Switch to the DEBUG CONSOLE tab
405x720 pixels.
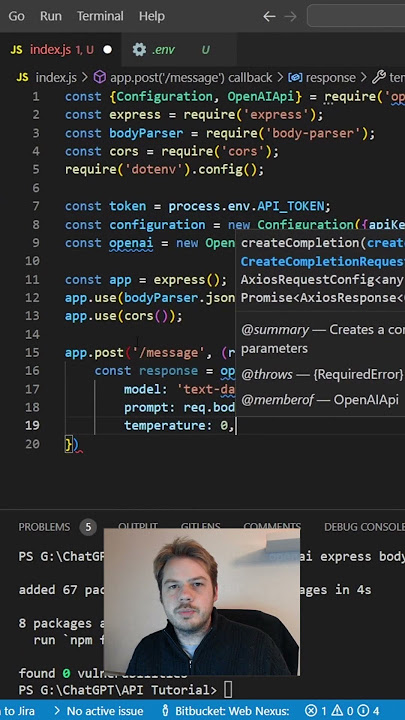point(364,527)
